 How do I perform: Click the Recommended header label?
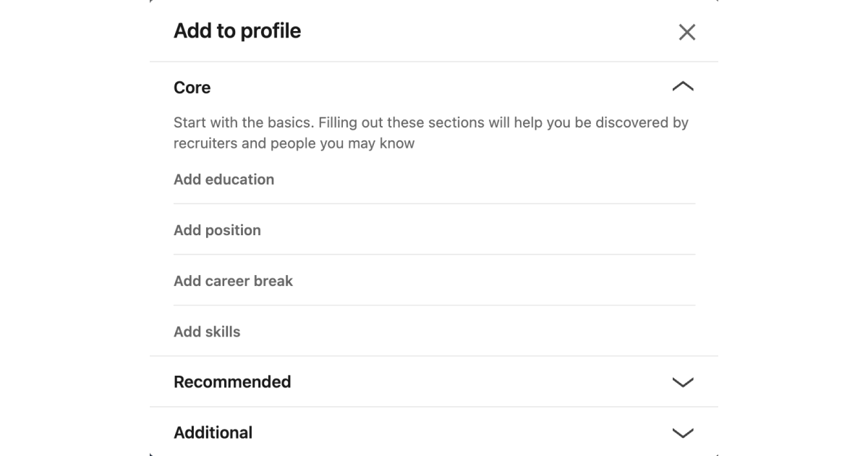point(231,381)
